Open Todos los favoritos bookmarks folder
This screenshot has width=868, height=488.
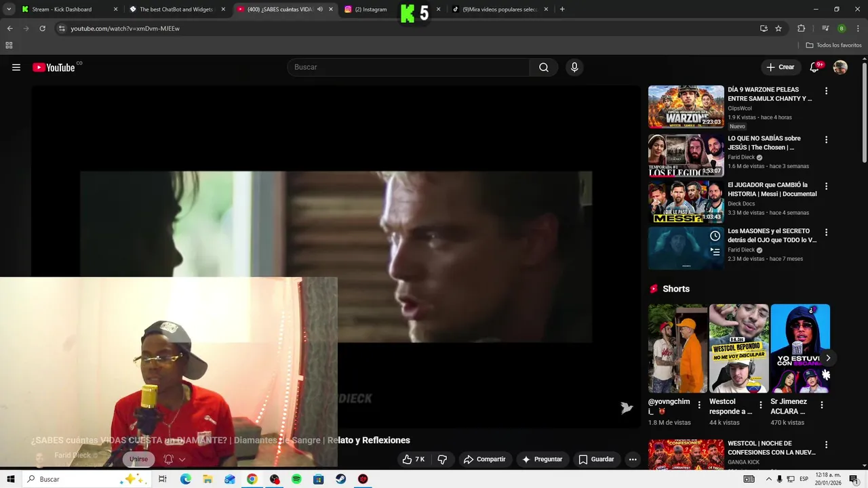click(833, 45)
